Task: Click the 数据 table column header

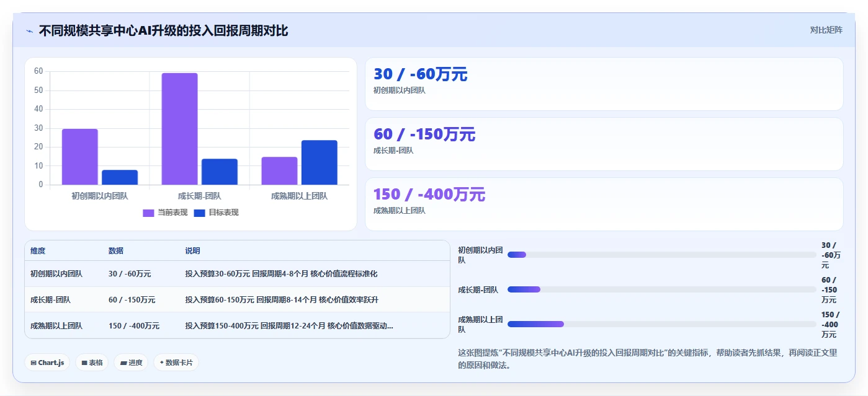Action: (x=116, y=251)
